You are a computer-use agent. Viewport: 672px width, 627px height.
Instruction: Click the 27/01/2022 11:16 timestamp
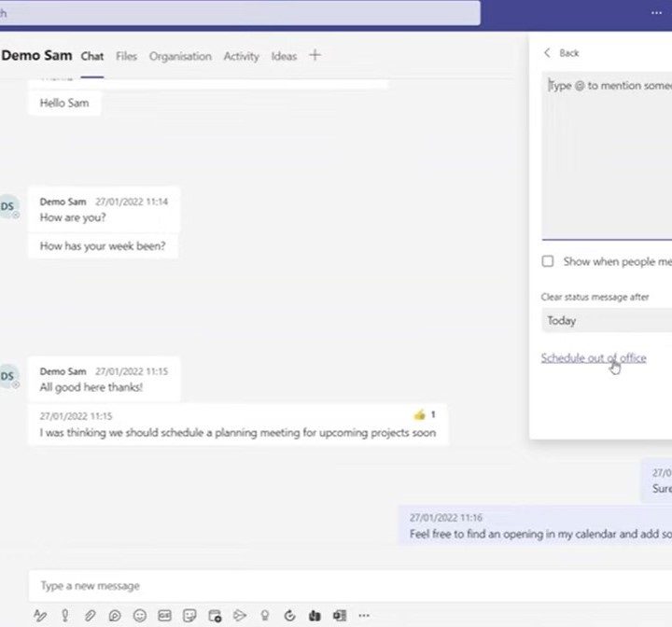tap(446, 518)
